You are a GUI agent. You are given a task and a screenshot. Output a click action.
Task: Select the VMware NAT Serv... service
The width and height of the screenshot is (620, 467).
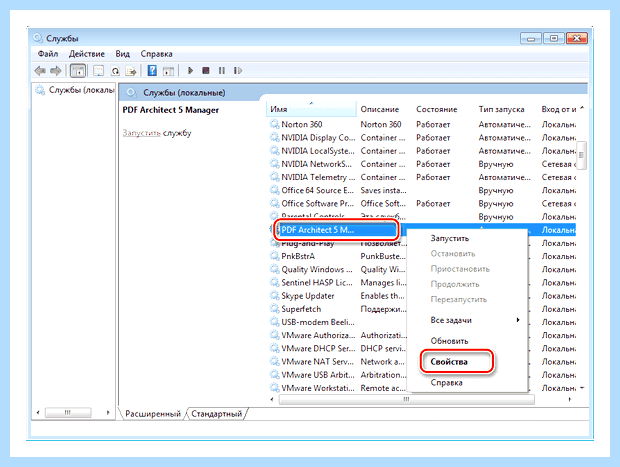318,361
